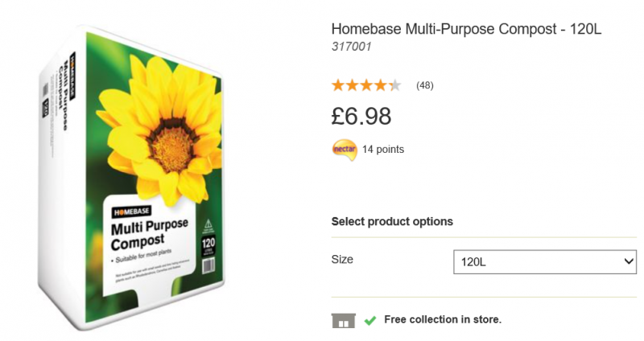This screenshot has width=644, height=341.
Task: Click the warning triangle symbol on bag
Action: 208,223
